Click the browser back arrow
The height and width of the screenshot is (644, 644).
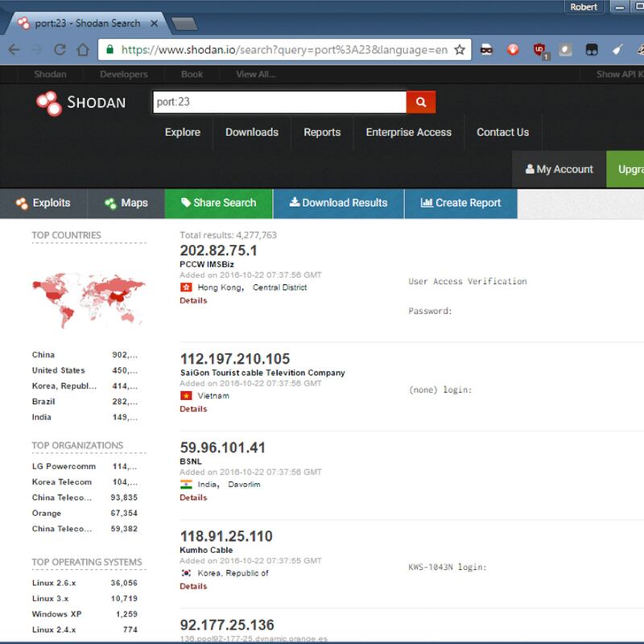click(x=14, y=49)
